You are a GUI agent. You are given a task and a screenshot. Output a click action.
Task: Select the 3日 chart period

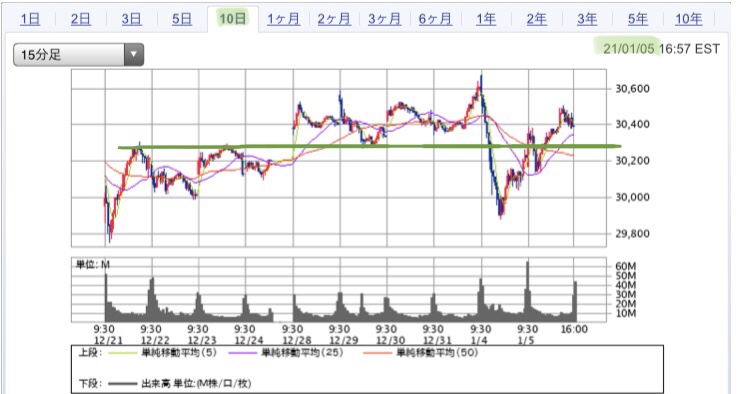tap(131, 19)
